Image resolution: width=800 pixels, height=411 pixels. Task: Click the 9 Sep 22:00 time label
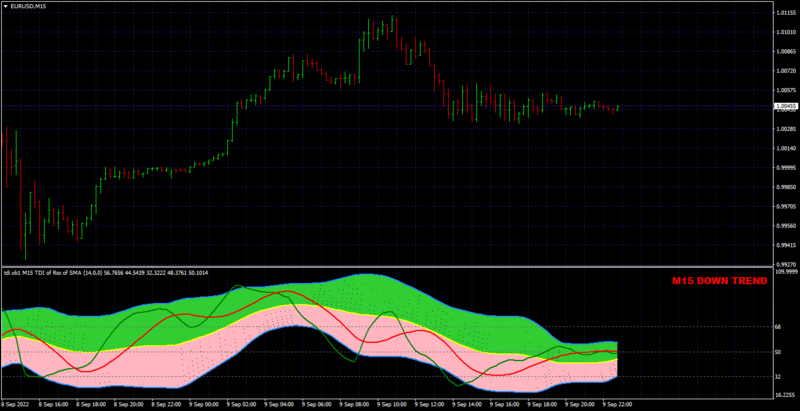(x=617, y=403)
